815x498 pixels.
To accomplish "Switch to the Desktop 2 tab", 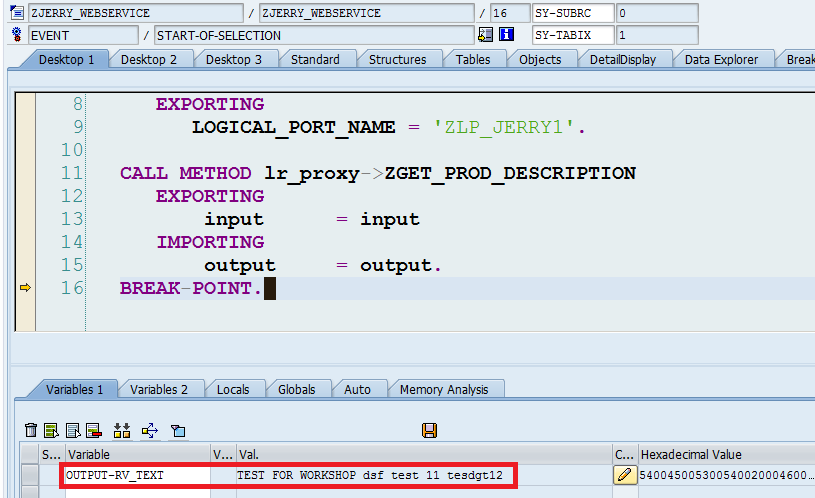I will 149,59.
